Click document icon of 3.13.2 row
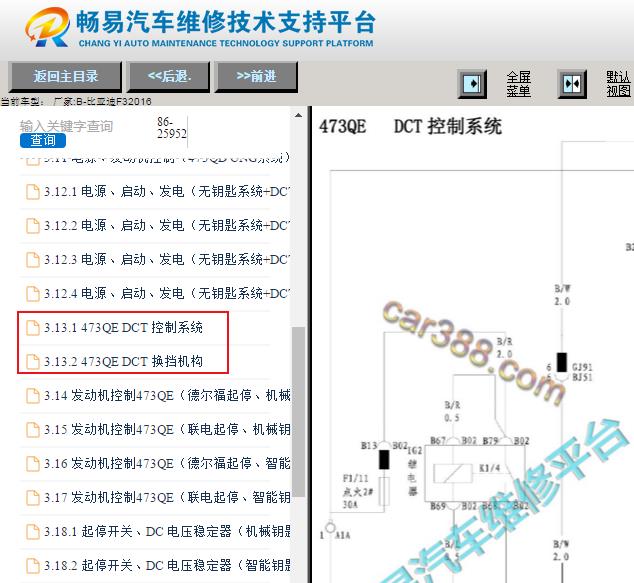Screen dimensions: 634x583 (x=33, y=362)
